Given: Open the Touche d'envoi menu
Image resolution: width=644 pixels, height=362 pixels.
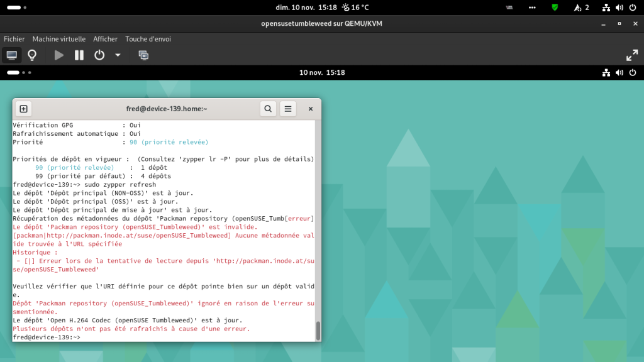Looking at the screenshot, I should [x=148, y=39].
